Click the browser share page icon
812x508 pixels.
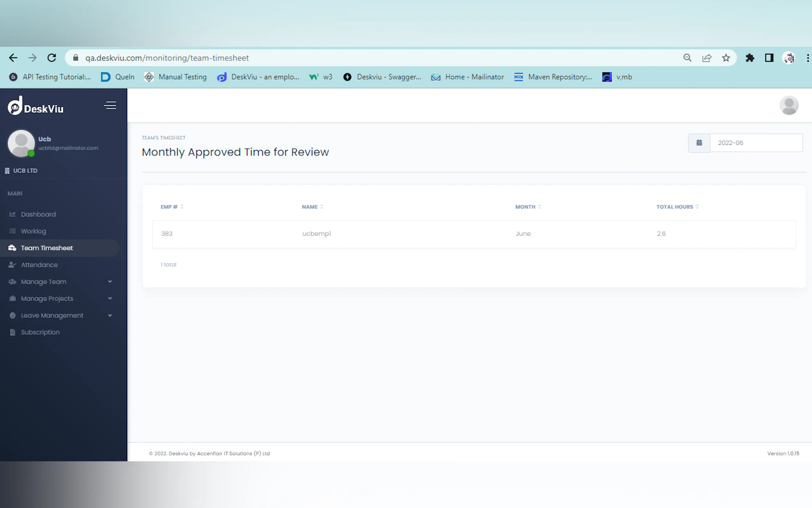coord(707,58)
